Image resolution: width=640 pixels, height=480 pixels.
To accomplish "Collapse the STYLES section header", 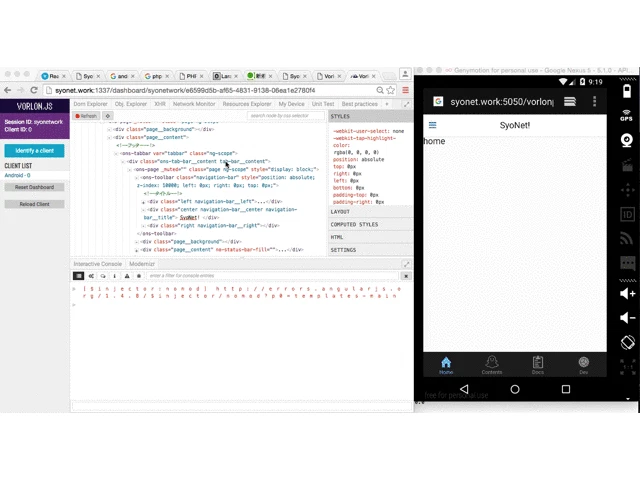I will tap(371, 116).
